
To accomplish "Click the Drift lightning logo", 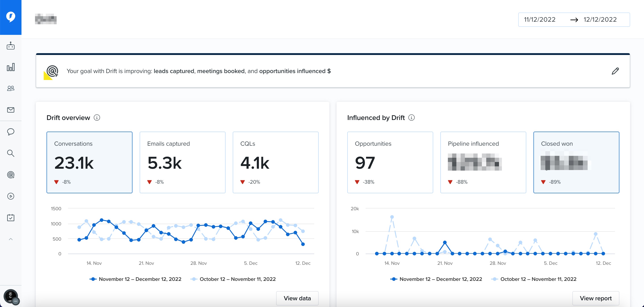I will click(x=11, y=17).
